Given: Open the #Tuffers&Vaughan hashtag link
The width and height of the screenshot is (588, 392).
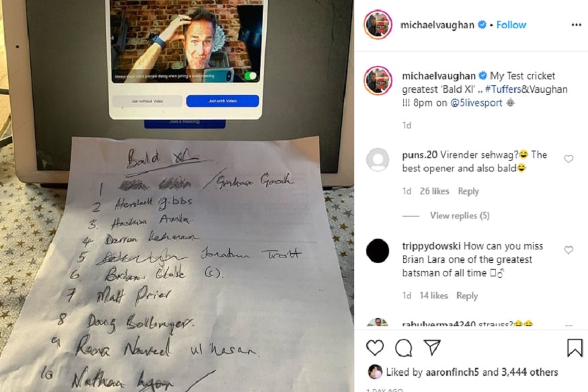Looking at the screenshot, I should pos(526,89).
